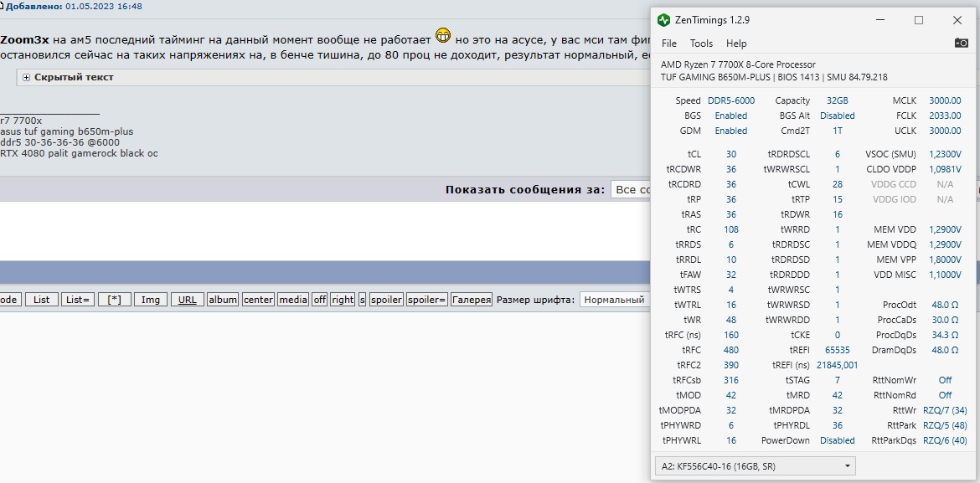Maximize the ZenTimings window
The width and height of the screenshot is (980, 483).
[919, 20]
